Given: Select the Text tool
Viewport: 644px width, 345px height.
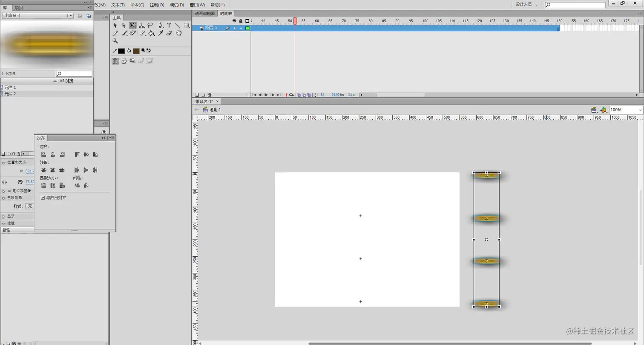Looking at the screenshot, I should tap(169, 25).
